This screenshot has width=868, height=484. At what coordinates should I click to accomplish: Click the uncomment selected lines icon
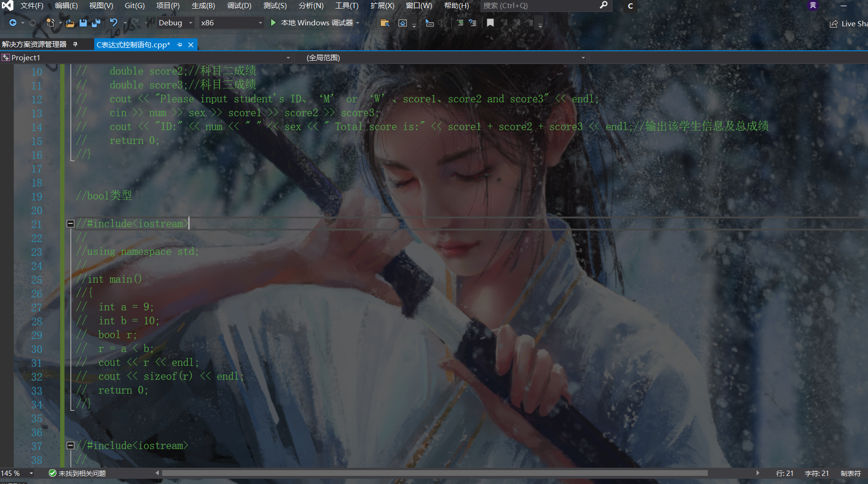[x=472, y=23]
